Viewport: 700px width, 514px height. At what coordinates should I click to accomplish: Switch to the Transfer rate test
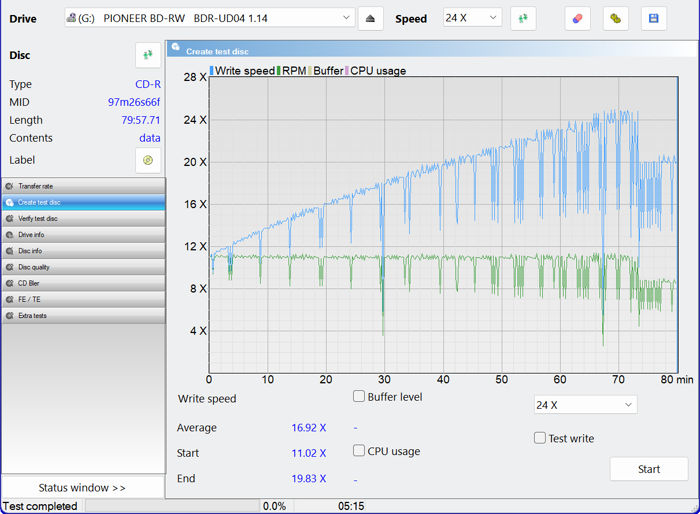(x=83, y=186)
